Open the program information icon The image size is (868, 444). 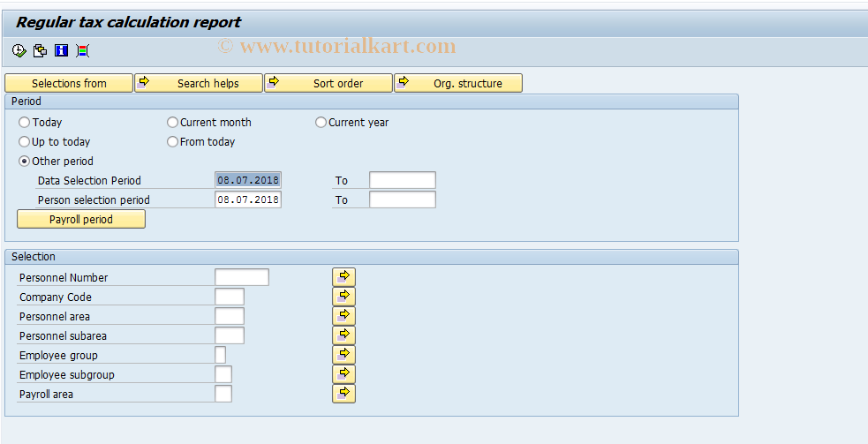[61, 51]
